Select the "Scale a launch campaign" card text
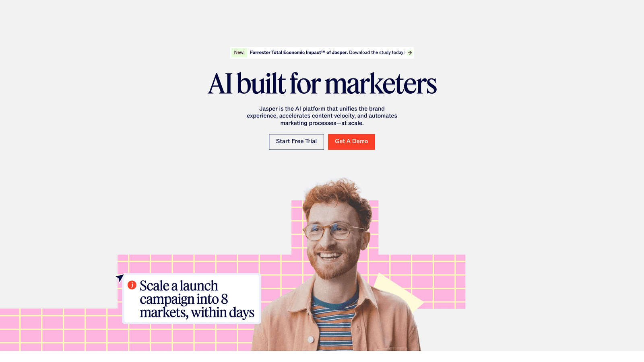644x362 pixels. pyautogui.click(x=197, y=299)
